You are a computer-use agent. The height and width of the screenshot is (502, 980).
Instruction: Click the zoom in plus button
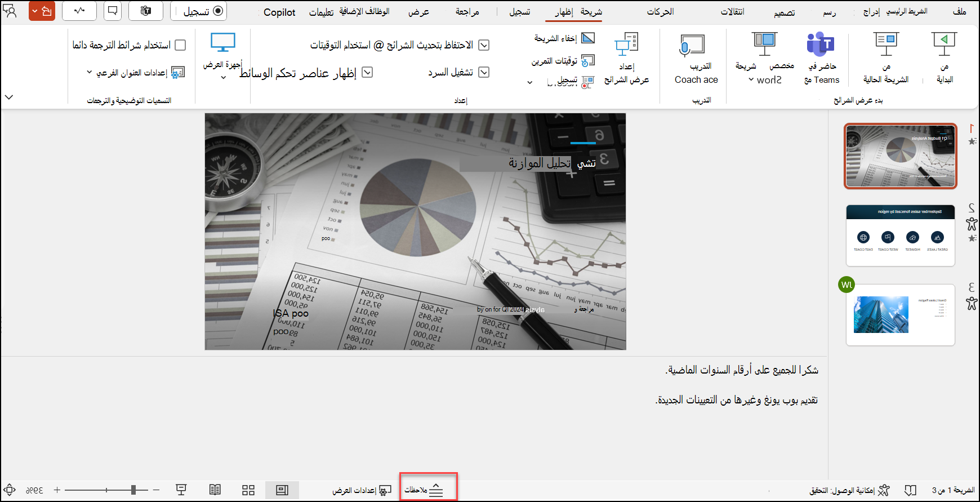[57, 490]
